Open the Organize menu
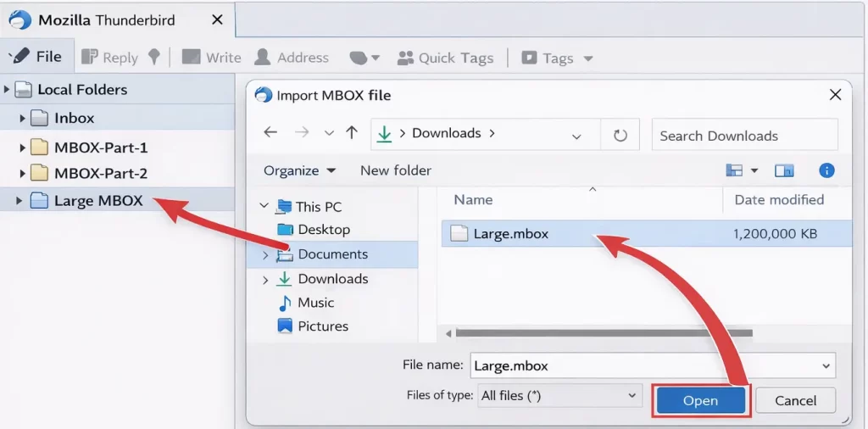The width and height of the screenshot is (868, 429). tap(299, 170)
